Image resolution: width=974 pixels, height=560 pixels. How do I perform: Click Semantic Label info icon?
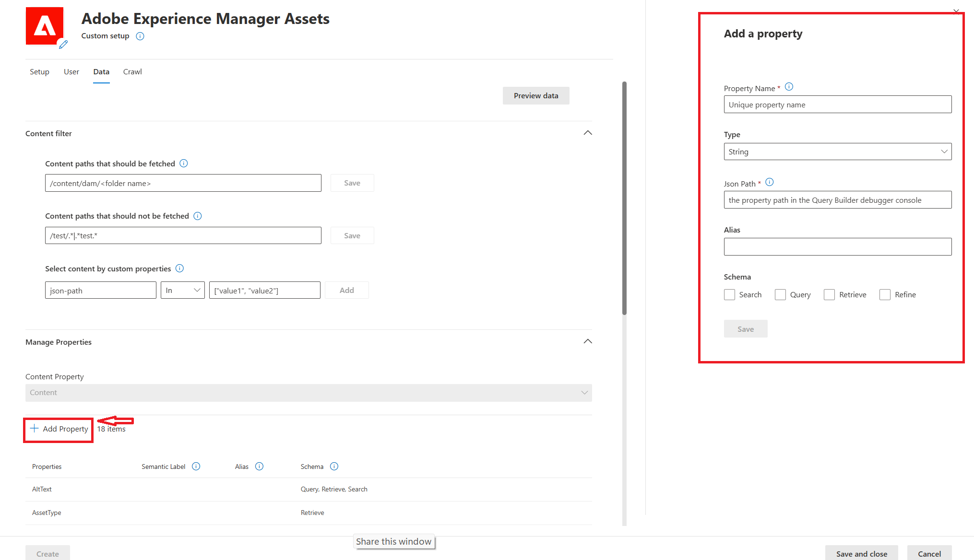click(x=196, y=466)
